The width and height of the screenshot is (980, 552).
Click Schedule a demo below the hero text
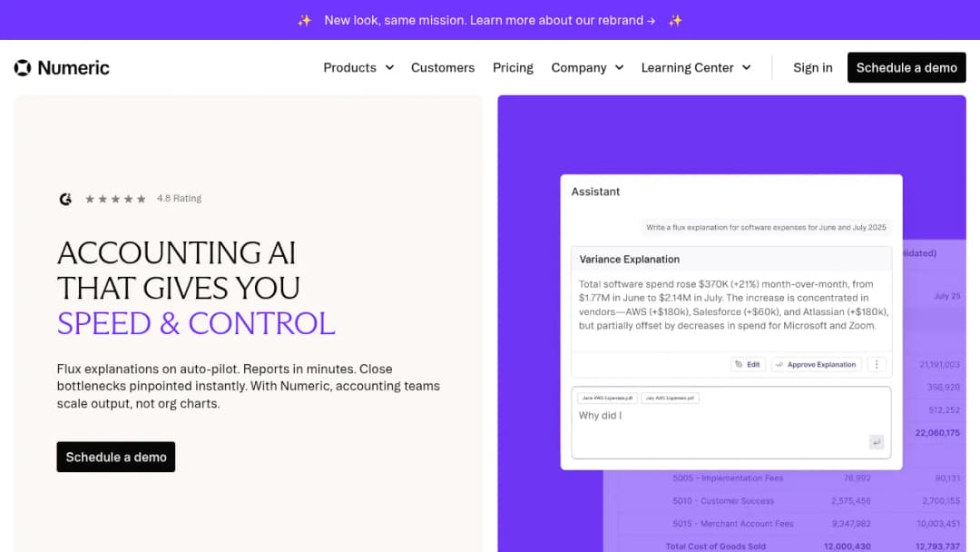115,457
